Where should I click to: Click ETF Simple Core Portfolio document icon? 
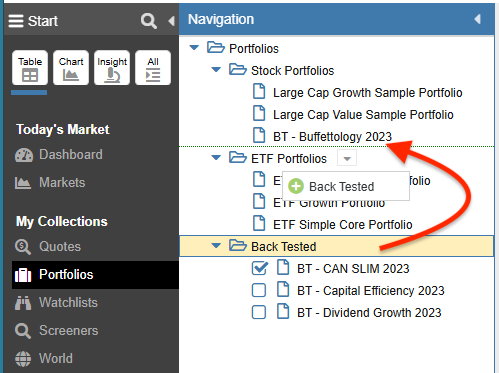coord(259,224)
